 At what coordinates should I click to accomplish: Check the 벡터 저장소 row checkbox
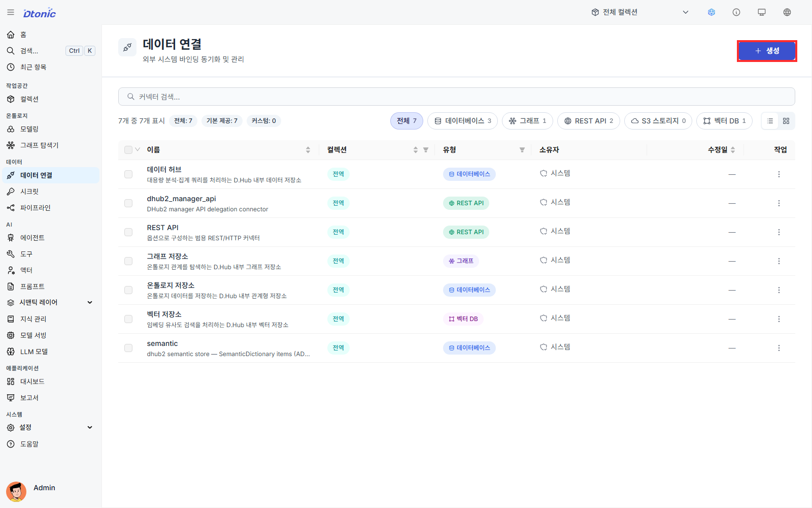pos(128,319)
